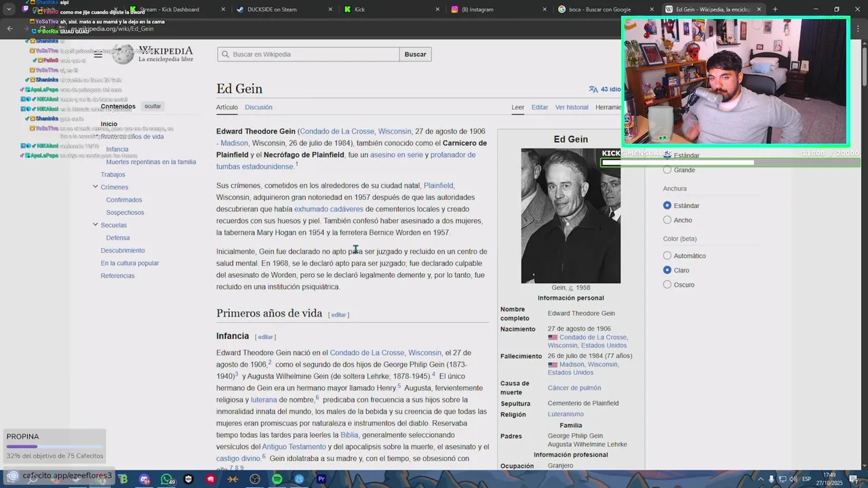
Task: Click the microphone tray icon
Action: 770,479
